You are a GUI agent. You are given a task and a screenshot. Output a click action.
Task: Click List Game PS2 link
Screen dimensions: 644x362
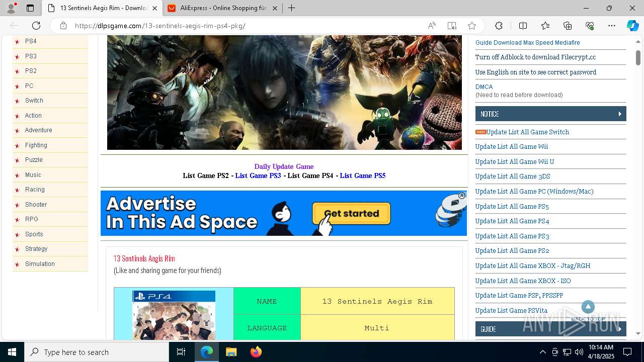[x=206, y=175]
